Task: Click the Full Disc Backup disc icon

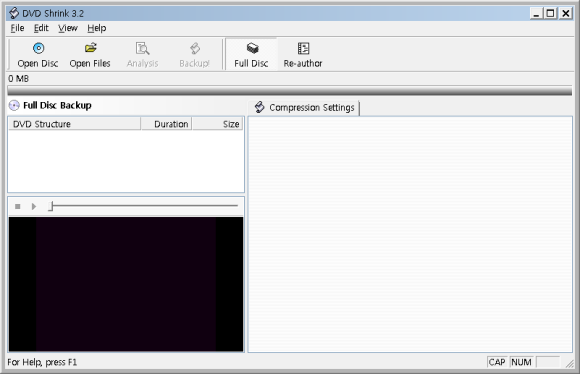Action: [x=14, y=105]
